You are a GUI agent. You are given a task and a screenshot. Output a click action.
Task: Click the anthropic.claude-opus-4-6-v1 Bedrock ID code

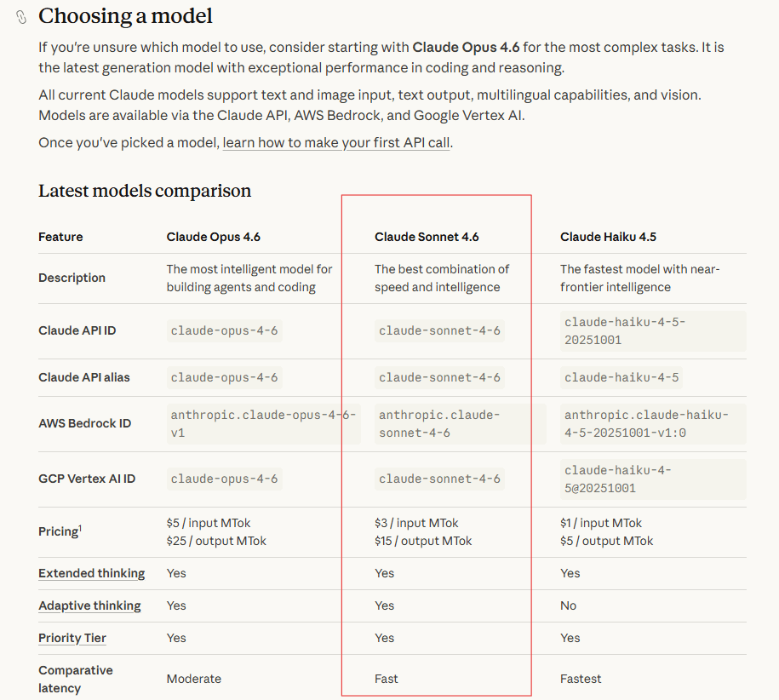click(263, 424)
